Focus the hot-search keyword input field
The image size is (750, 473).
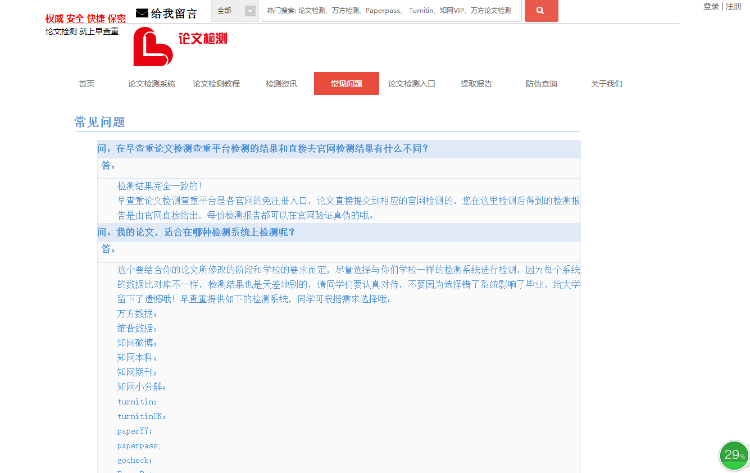[x=391, y=11]
